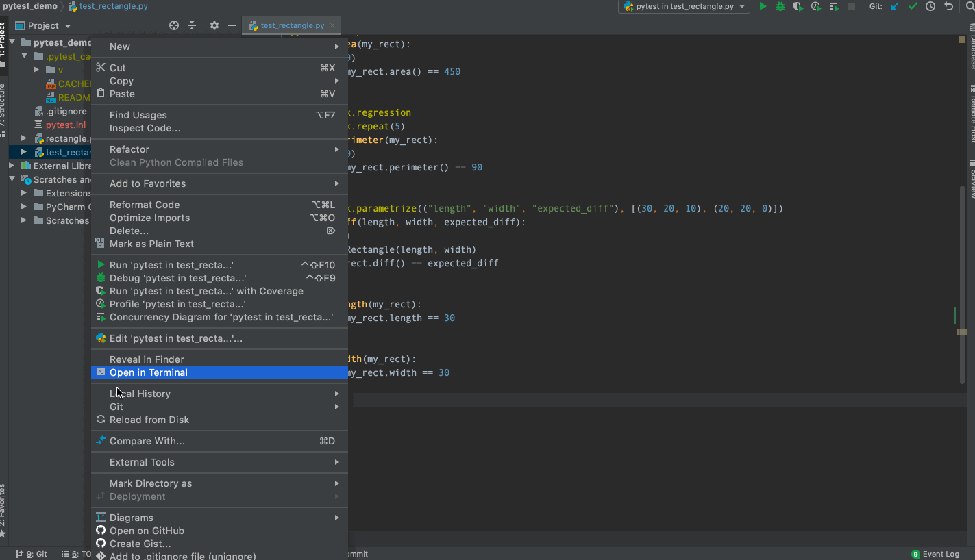
Task: Select Profile 'pytest in test_recta...' menu entry
Action: coord(219,304)
